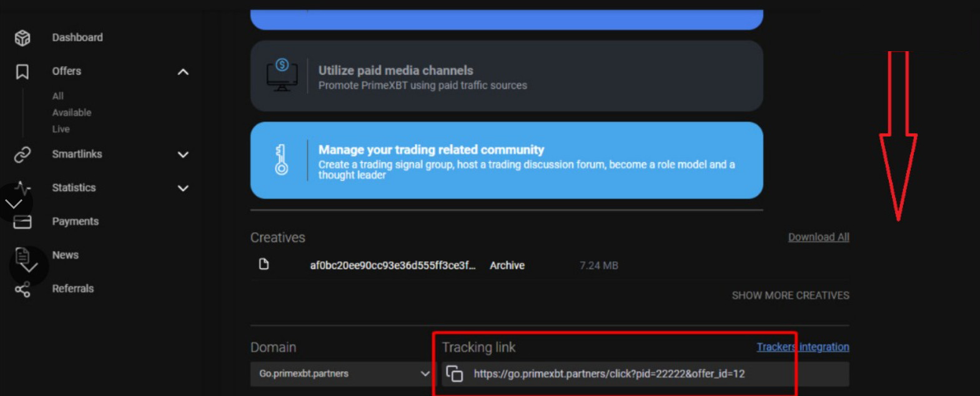Expand the Statistics submenu
The width and height of the screenshot is (980, 396).
pyautogui.click(x=183, y=188)
